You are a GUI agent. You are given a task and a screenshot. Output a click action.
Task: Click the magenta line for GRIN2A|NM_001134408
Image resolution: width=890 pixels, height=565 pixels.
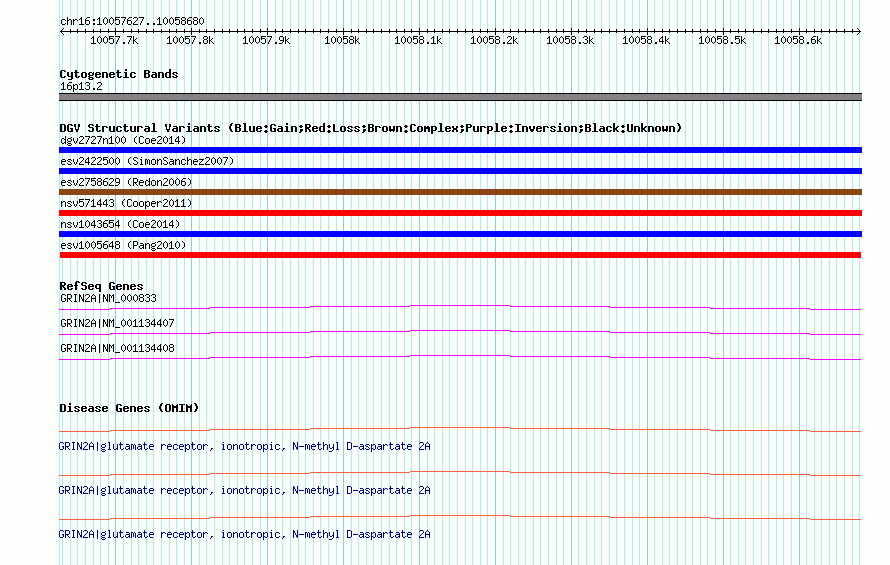[460, 357]
